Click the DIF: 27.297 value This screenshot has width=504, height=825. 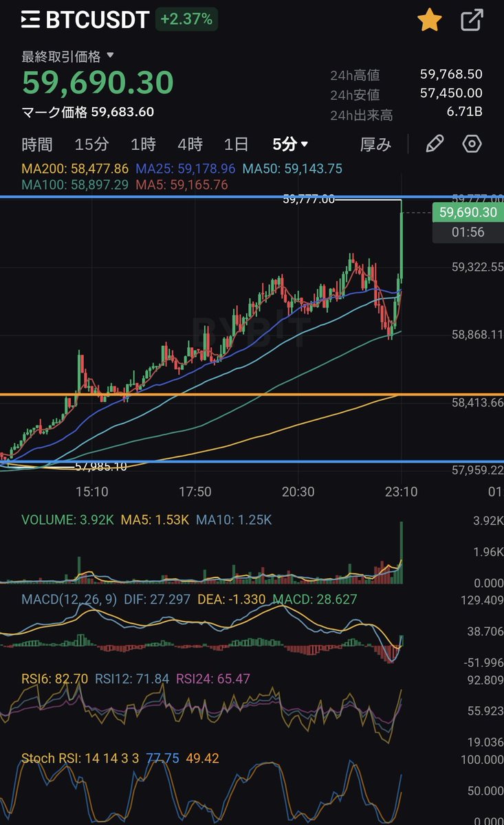(x=156, y=599)
